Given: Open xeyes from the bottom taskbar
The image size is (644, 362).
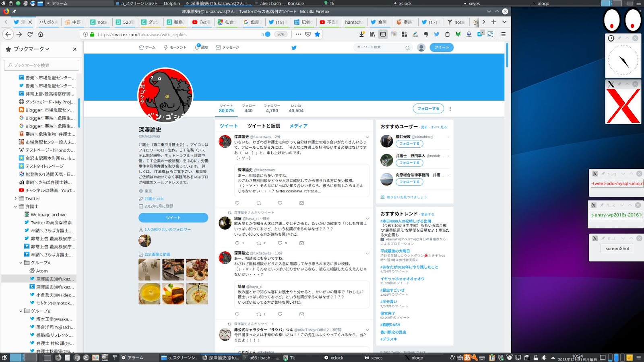Looking at the screenshot, I should click(374, 358).
